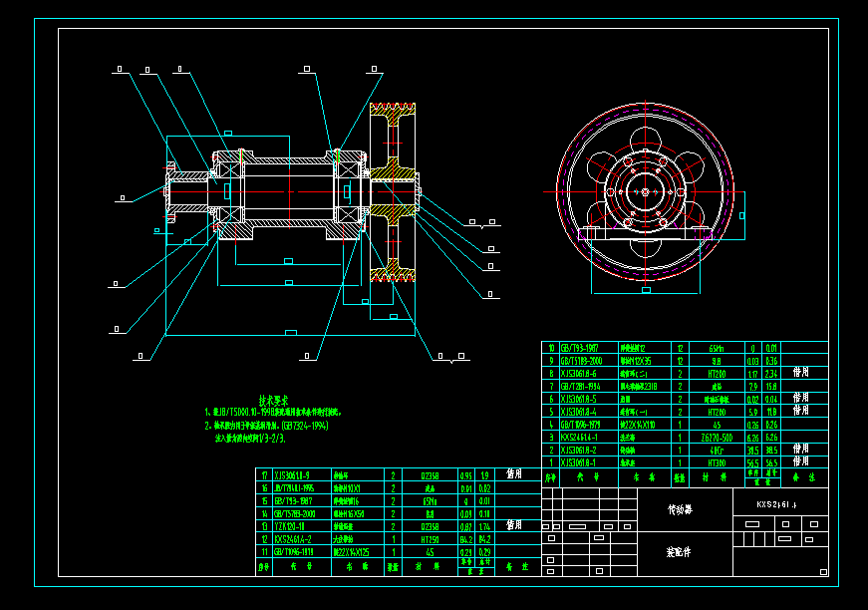Select key name 键22X14X110 in row 4
The image size is (868, 610).
638,426
